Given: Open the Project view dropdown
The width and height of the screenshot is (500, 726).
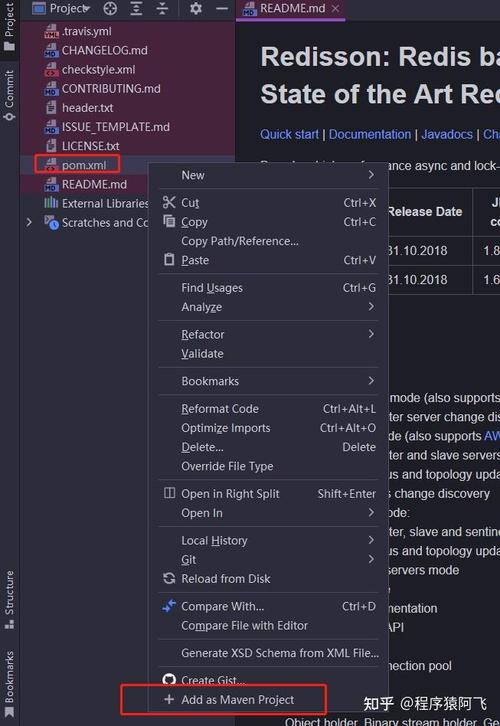Looking at the screenshot, I should pyautogui.click(x=62, y=8).
